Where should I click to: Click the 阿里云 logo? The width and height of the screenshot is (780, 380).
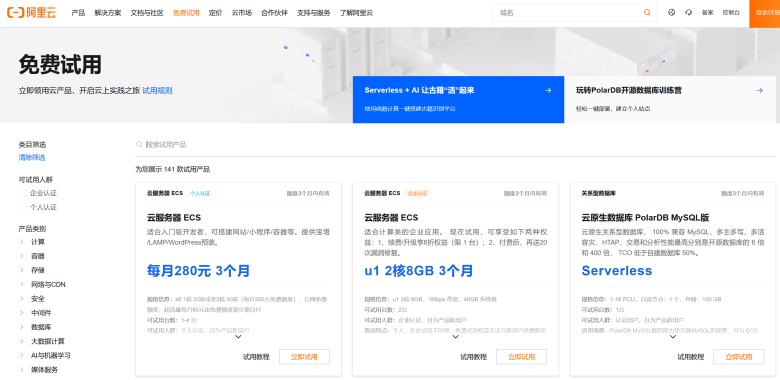31,13
